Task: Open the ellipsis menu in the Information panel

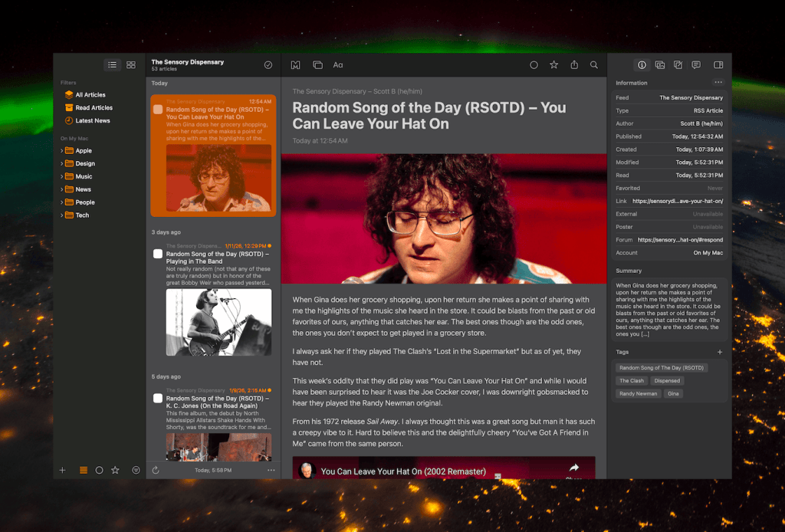Action: [718, 82]
